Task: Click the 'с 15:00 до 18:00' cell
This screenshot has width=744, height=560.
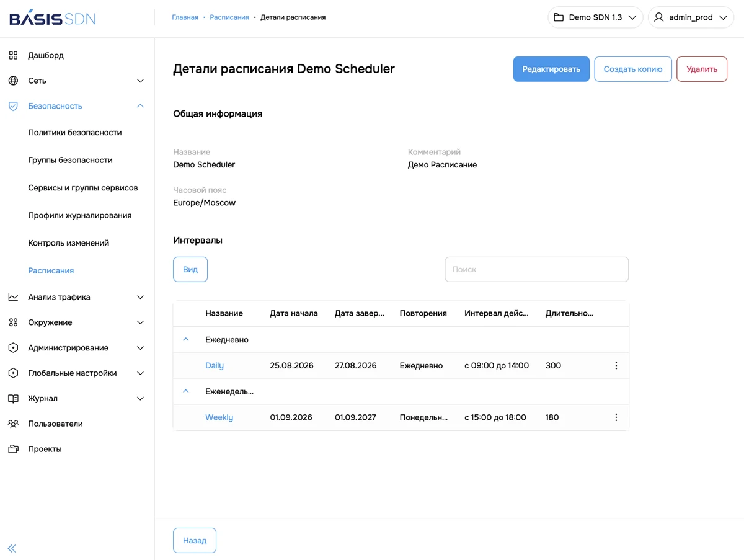Action: [x=495, y=417]
